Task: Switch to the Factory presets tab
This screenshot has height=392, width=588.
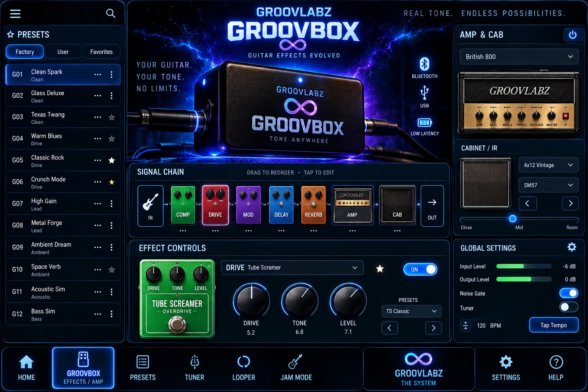Action: (x=25, y=52)
